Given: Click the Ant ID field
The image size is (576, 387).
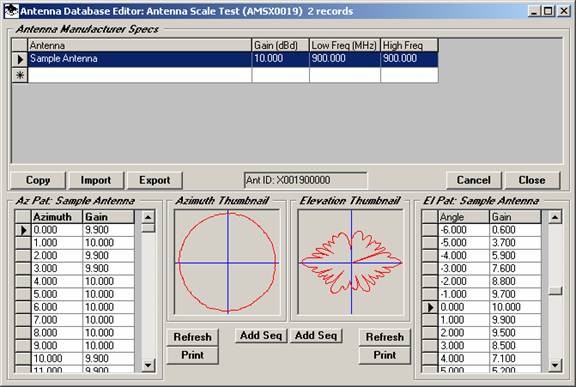Looking at the screenshot, I should click(x=306, y=180).
